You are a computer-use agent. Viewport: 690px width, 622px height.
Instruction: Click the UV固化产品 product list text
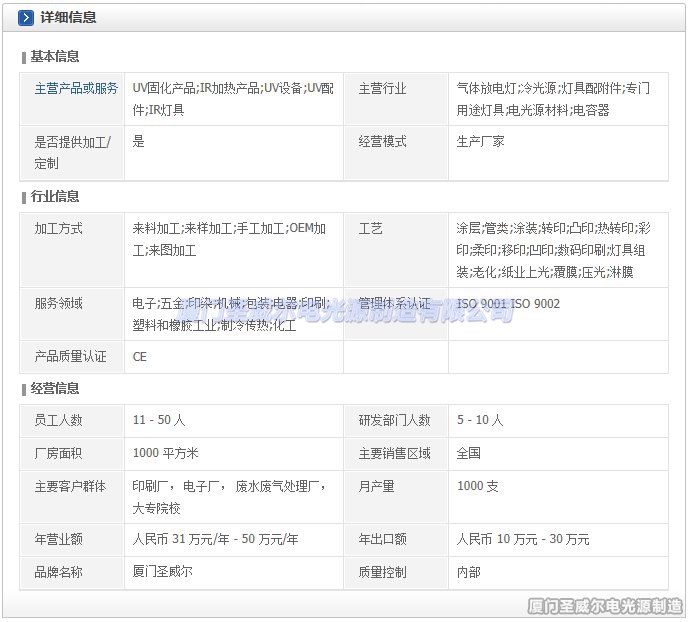click(x=233, y=98)
